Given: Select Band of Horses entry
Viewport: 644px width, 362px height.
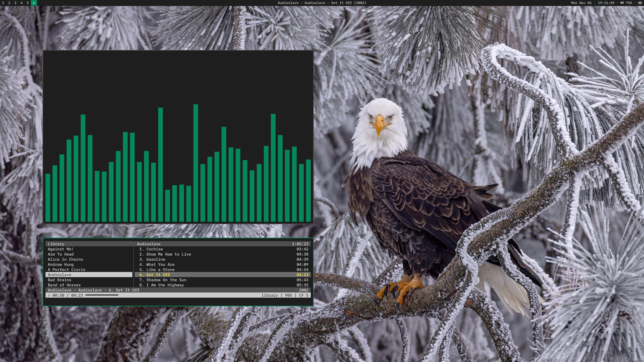Looking at the screenshot, I should (64, 285).
